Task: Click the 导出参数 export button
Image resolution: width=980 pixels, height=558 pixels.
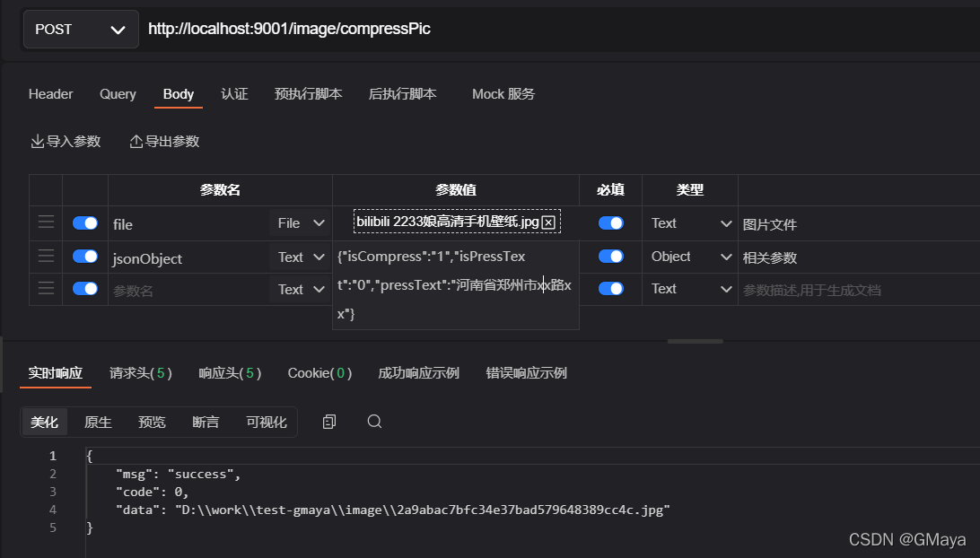Action: [x=164, y=141]
